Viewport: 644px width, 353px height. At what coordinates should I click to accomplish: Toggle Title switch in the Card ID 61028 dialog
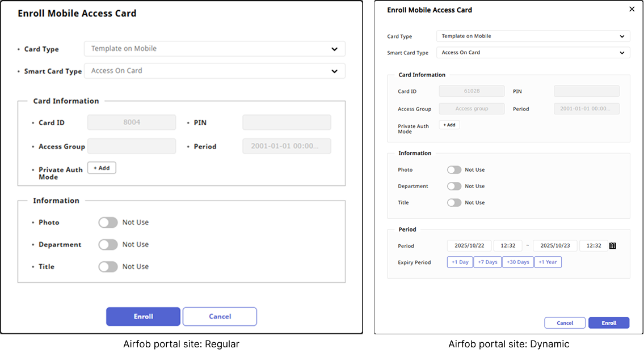tap(454, 203)
